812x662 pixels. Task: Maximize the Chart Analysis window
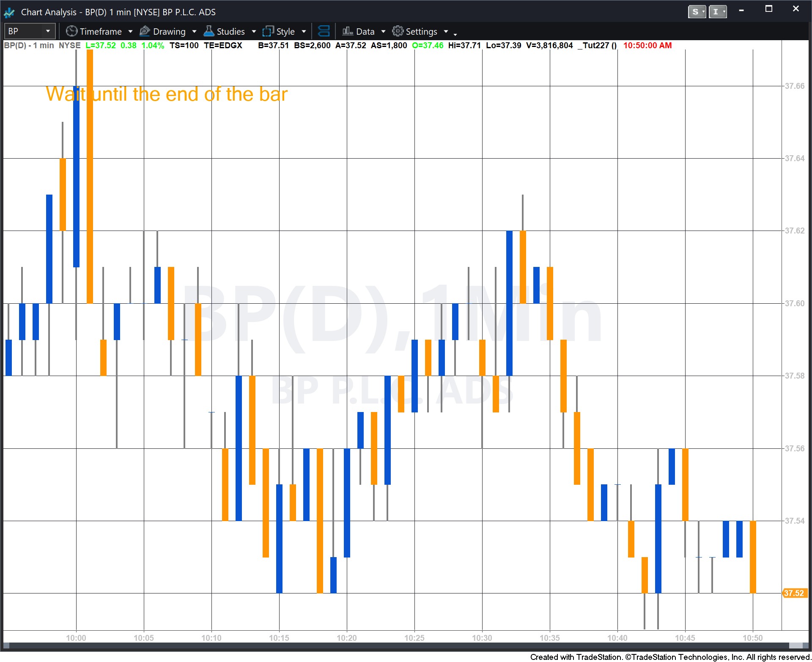(x=769, y=9)
